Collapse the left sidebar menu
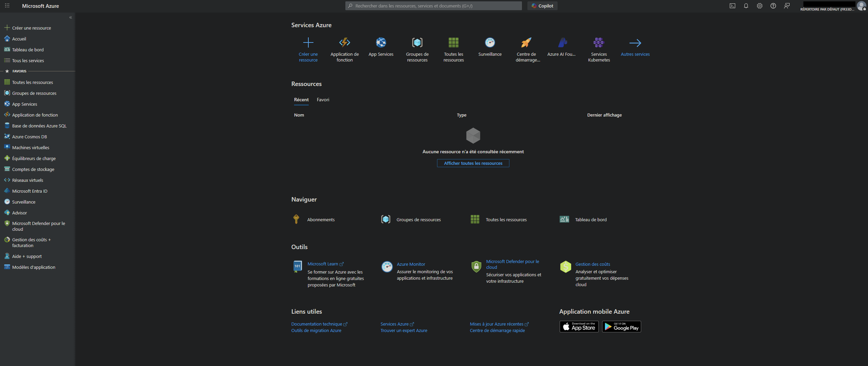 coord(71,17)
